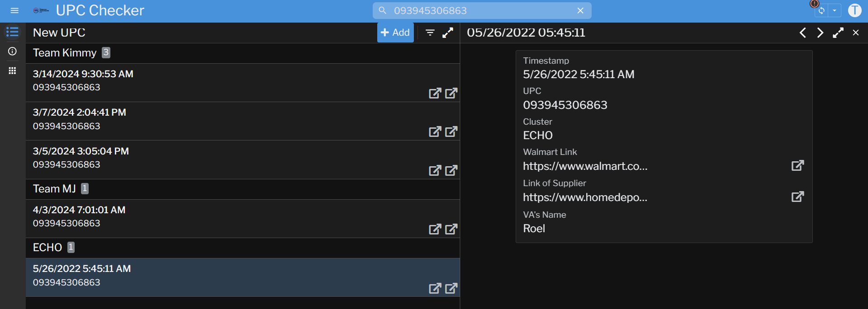The image size is (868, 309).
Task: Open the user profile avatar T
Action: pyautogui.click(x=854, y=10)
